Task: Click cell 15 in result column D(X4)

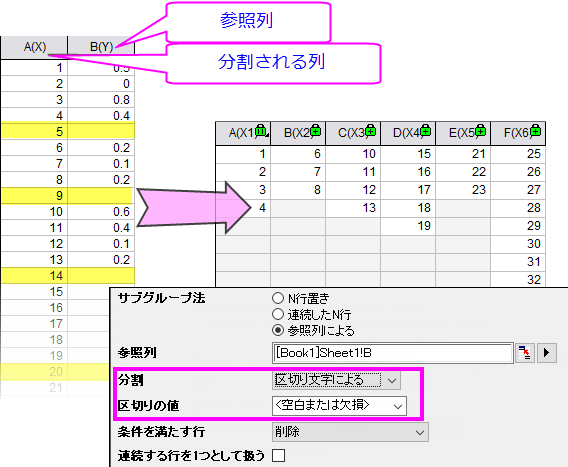Action: 408,154
